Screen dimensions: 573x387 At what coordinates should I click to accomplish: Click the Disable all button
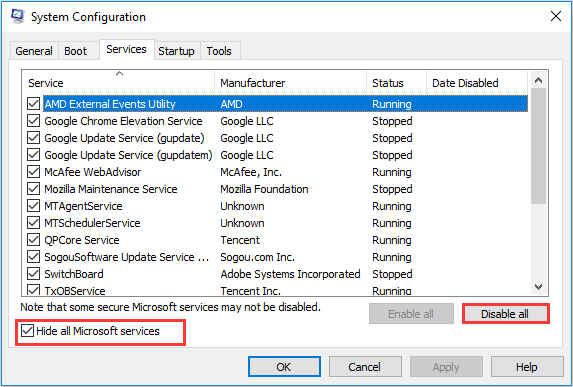click(505, 314)
